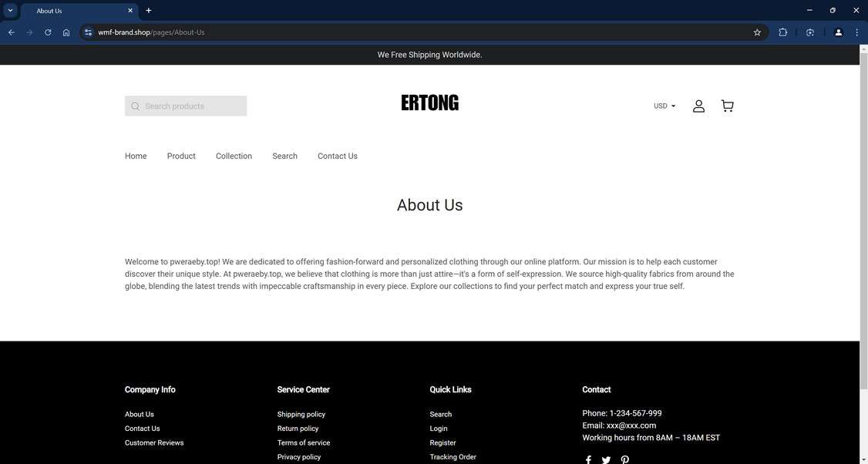
Task: Open new tab with plus icon
Action: tap(148, 11)
